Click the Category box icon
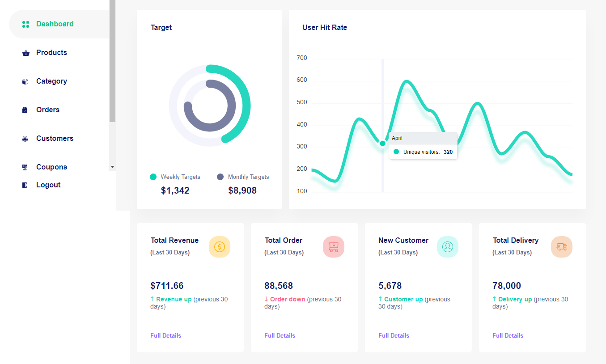Image resolution: width=606 pixels, height=364 pixels. point(25,82)
